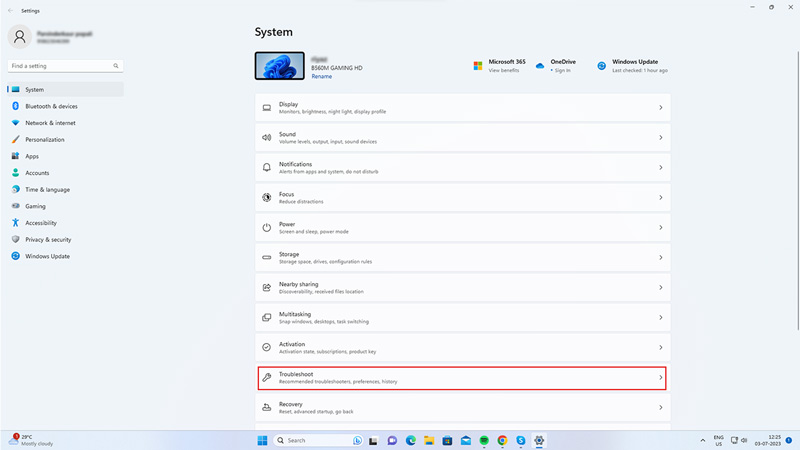
Task: Click the Time & language globe icon
Action: (x=16, y=189)
